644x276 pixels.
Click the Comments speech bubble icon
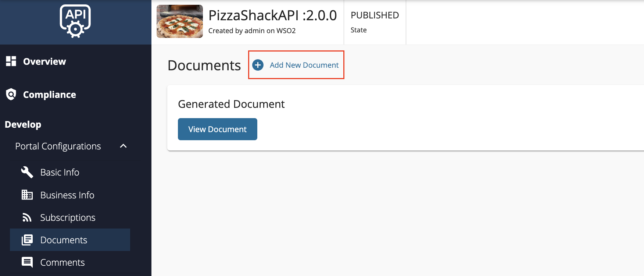point(27,262)
